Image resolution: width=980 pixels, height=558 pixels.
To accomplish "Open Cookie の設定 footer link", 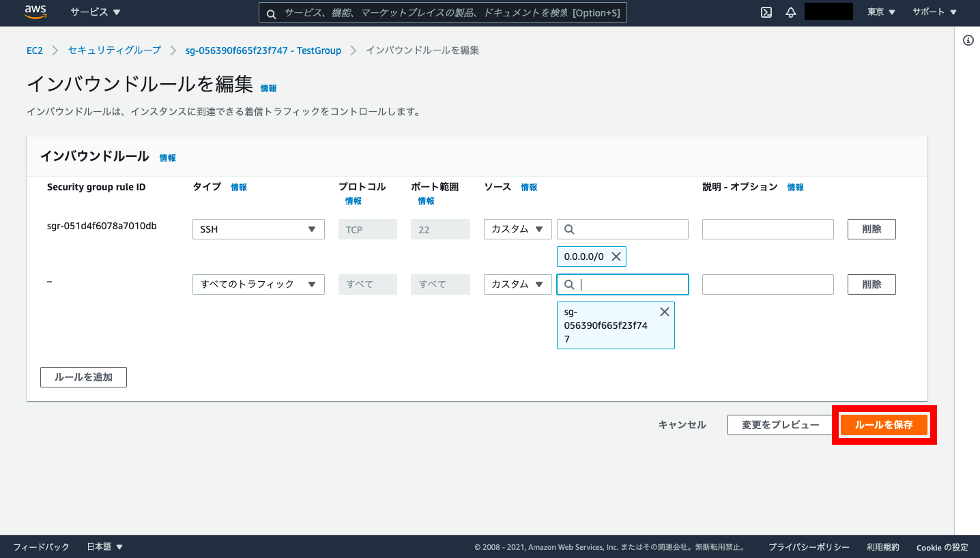I will pos(942,547).
